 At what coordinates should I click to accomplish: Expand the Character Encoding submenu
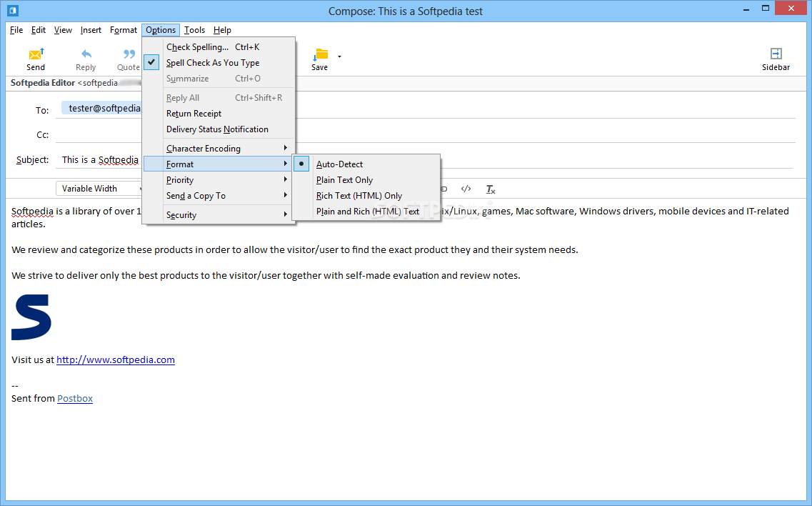(219, 148)
